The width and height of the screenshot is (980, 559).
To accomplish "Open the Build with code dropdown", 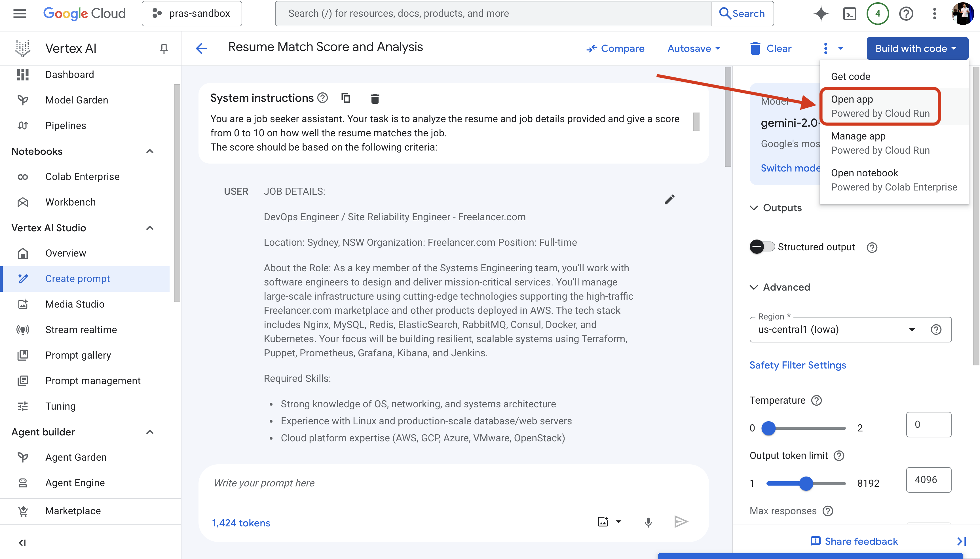I will point(917,48).
